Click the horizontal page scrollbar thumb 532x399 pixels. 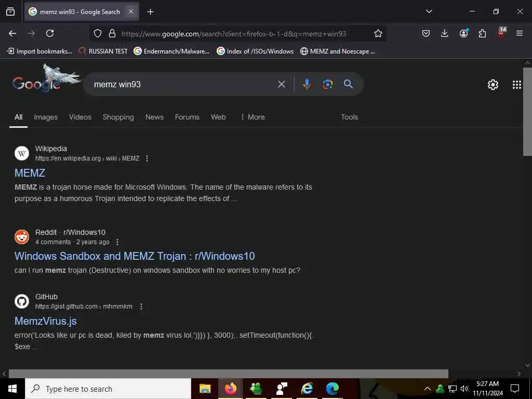click(x=229, y=374)
